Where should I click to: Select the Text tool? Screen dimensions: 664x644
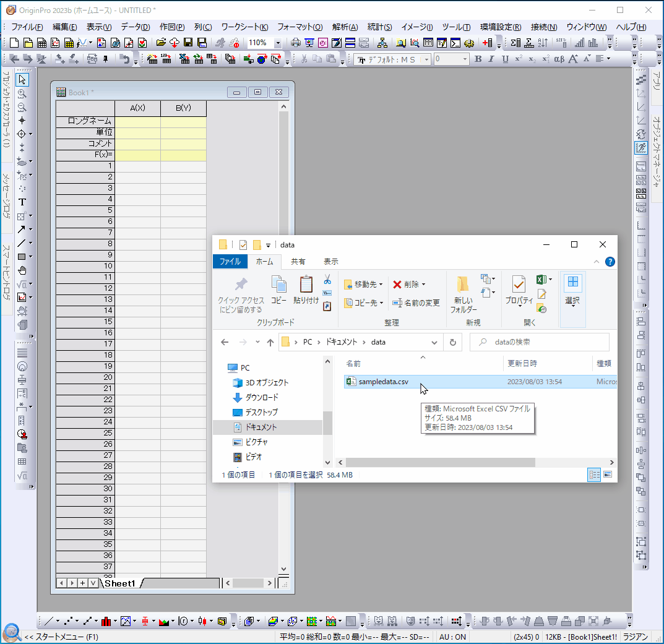coord(22,202)
